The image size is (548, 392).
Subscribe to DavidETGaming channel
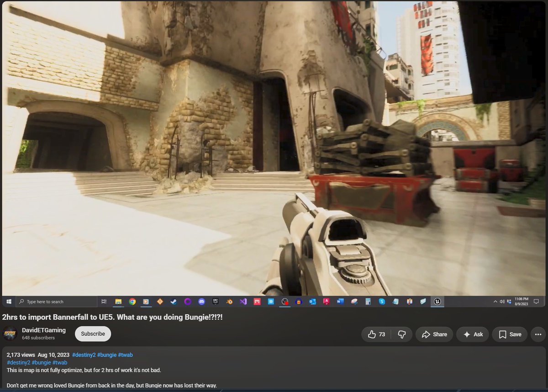[93, 334]
